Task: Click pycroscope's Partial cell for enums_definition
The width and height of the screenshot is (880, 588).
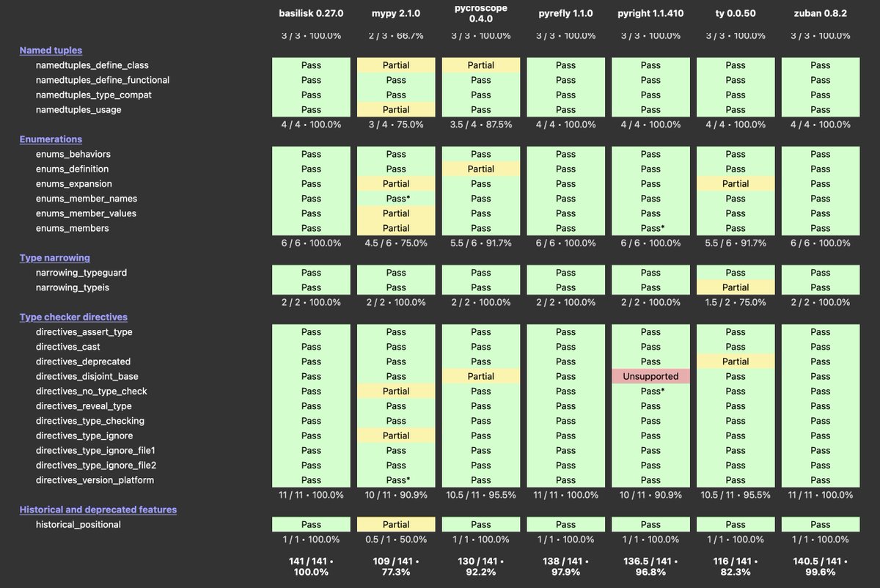Action: 481,169
